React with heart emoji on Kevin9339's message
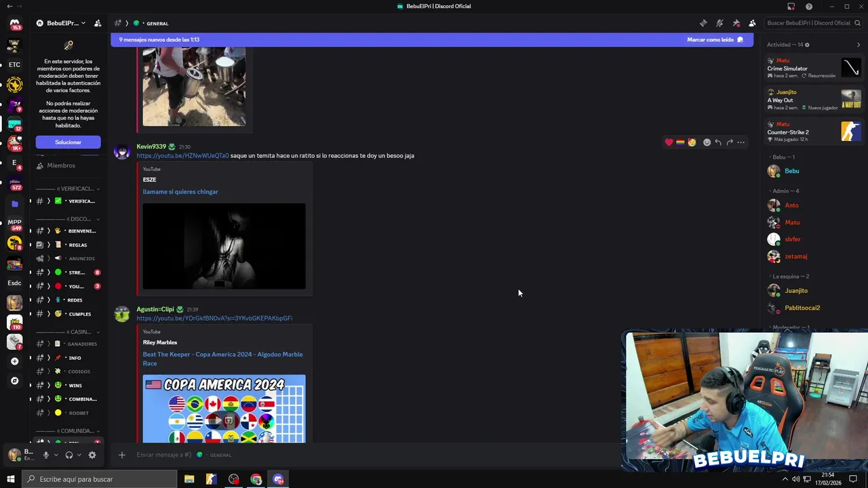This screenshot has width=868, height=488. click(669, 142)
